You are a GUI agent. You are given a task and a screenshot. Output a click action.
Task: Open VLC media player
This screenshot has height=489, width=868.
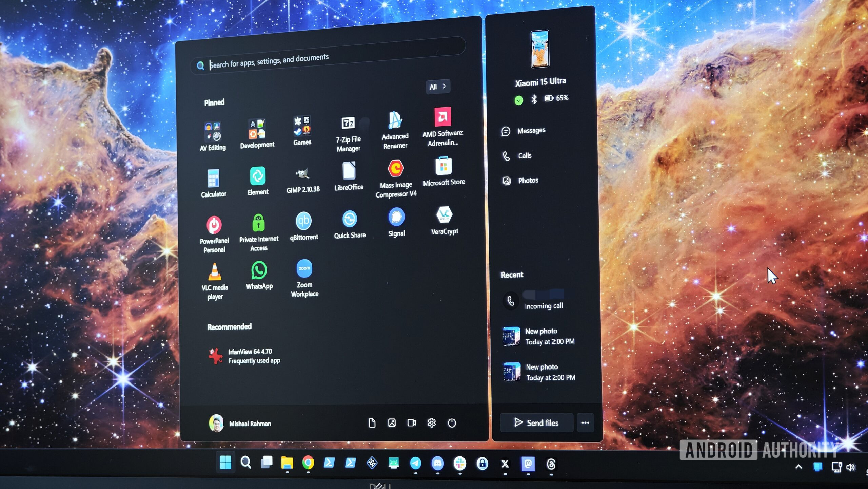pyautogui.click(x=215, y=272)
